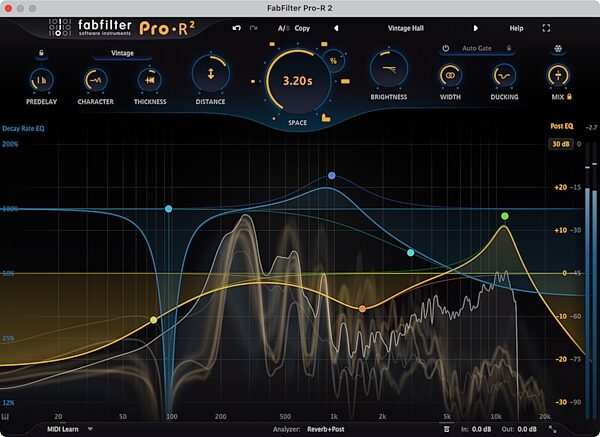Toggle the Auto Gate lock icon
The height and width of the screenshot is (437, 600).
coord(509,48)
